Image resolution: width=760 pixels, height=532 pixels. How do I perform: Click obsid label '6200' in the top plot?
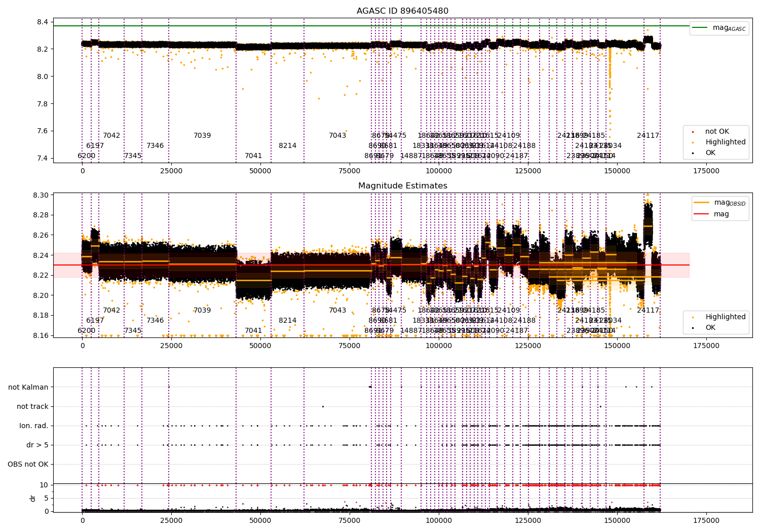pos(86,156)
